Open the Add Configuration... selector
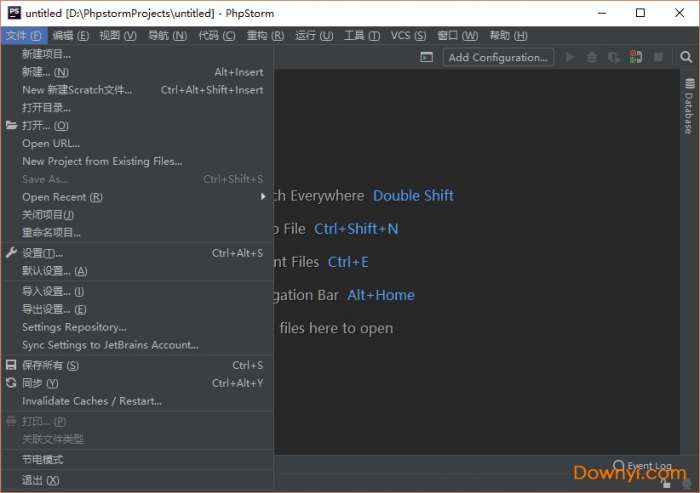This screenshot has width=700, height=493. [x=498, y=57]
